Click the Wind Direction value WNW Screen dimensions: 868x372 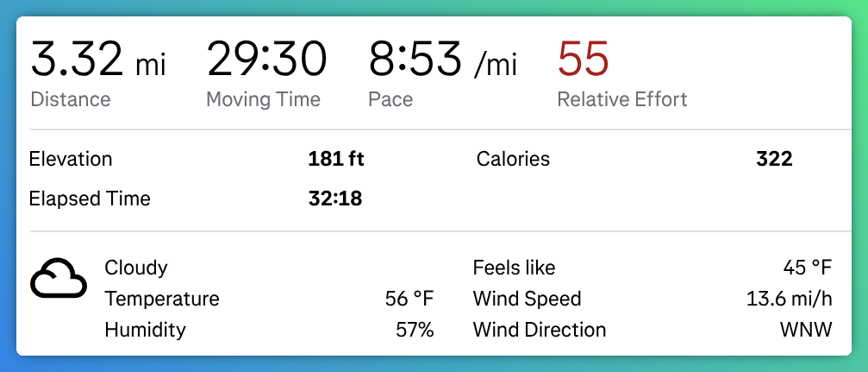[x=805, y=330]
